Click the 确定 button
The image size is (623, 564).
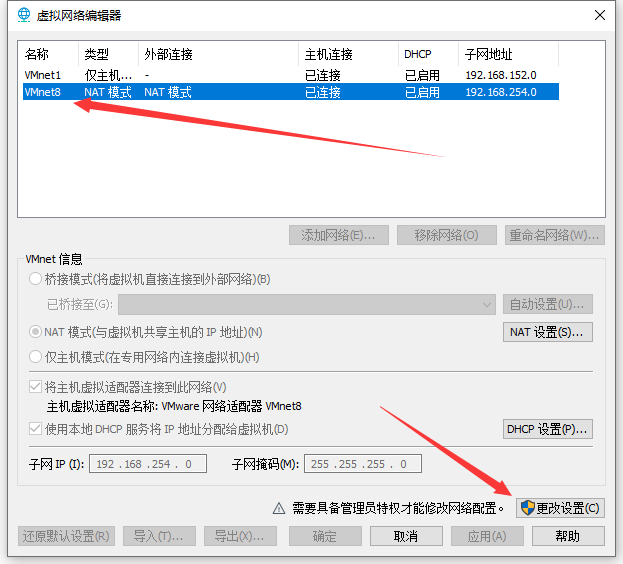pyautogui.click(x=325, y=536)
